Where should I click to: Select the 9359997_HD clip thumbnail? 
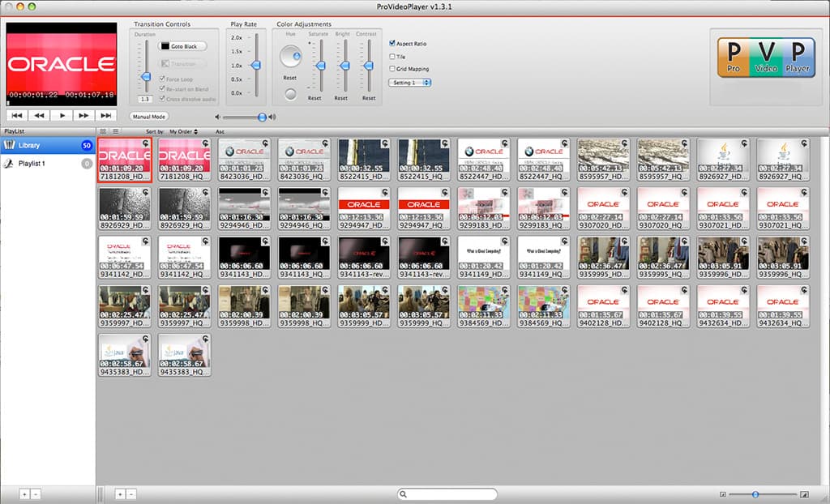pos(124,306)
